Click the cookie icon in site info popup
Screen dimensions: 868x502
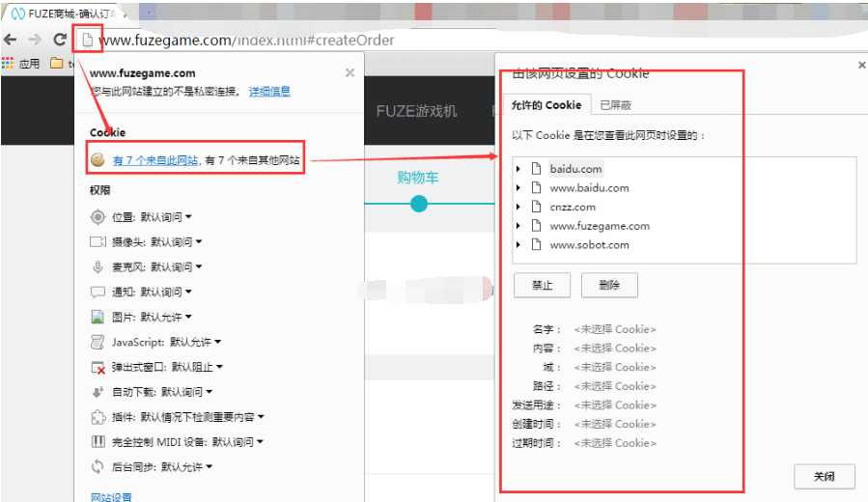coord(98,159)
